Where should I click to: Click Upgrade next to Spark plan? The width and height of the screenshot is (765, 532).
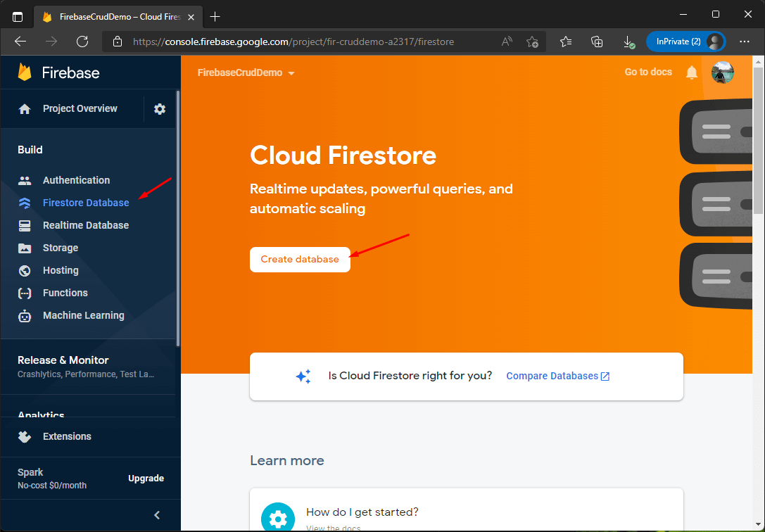tap(146, 479)
